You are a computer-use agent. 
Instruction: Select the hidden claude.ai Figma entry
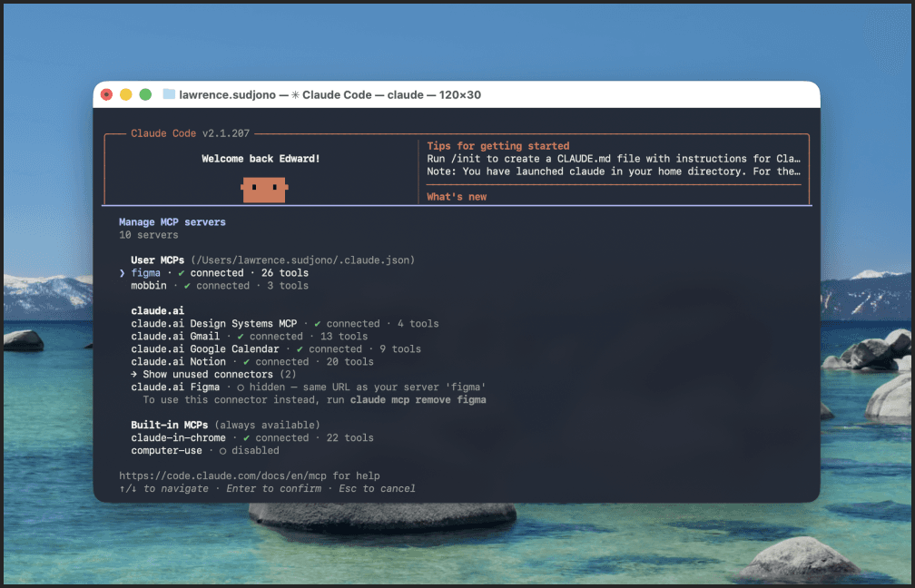(x=308, y=387)
